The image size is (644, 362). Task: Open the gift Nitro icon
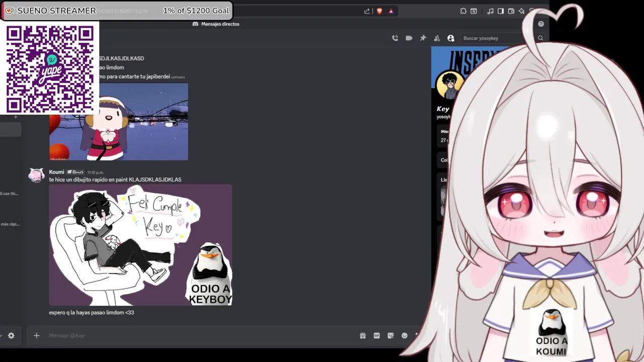(x=363, y=335)
